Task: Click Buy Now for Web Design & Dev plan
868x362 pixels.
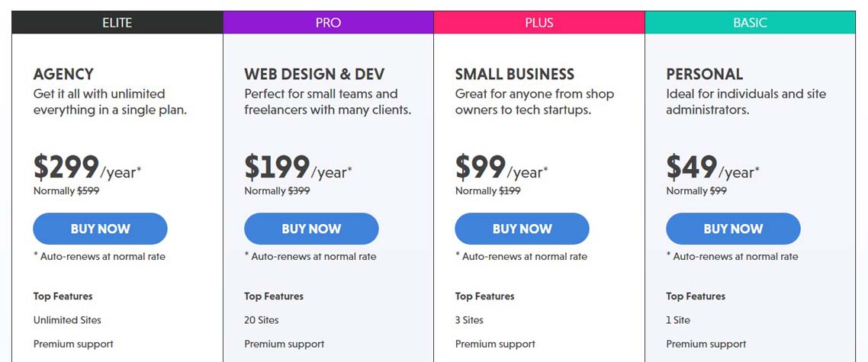Action: 311,229
